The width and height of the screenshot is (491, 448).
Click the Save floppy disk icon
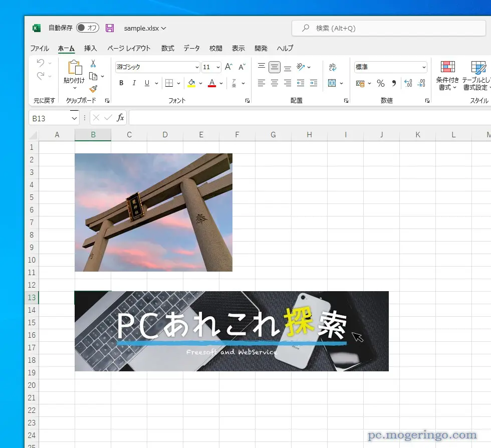pyautogui.click(x=110, y=28)
